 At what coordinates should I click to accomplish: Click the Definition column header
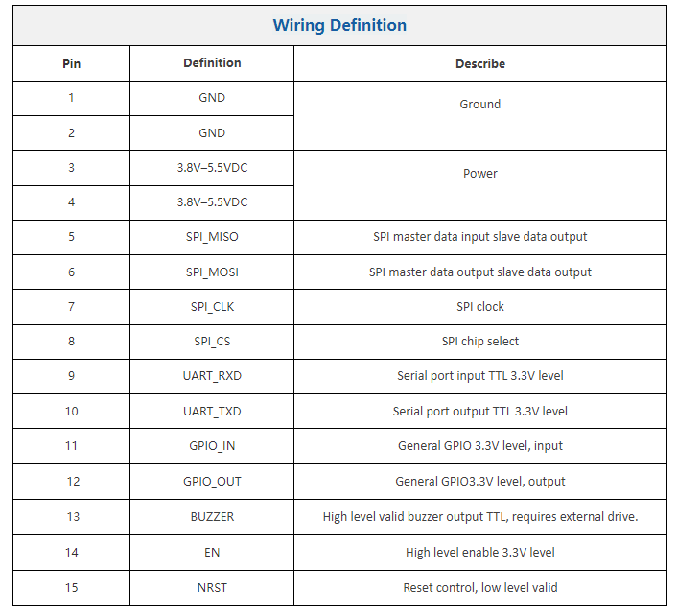click(212, 63)
